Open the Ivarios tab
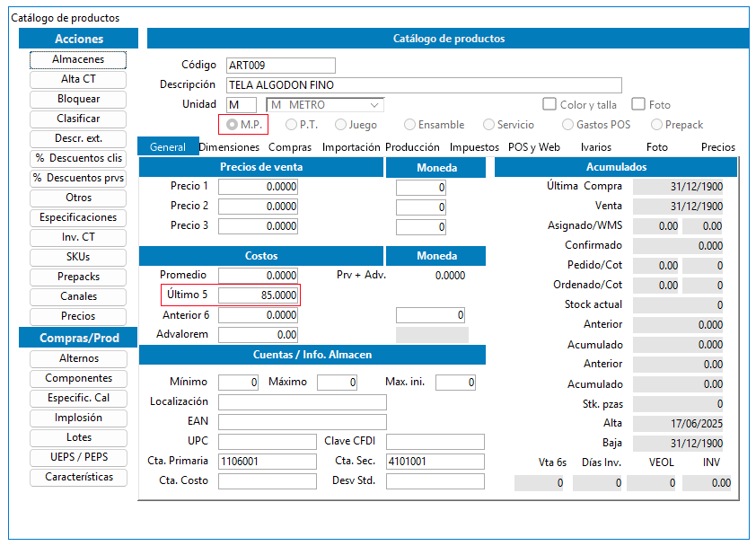 pos(596,147)
